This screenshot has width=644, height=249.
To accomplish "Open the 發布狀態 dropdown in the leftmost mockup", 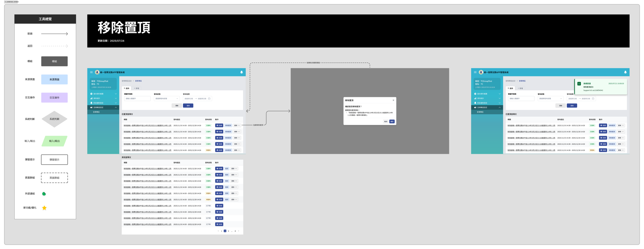I will tap(167, 99).
